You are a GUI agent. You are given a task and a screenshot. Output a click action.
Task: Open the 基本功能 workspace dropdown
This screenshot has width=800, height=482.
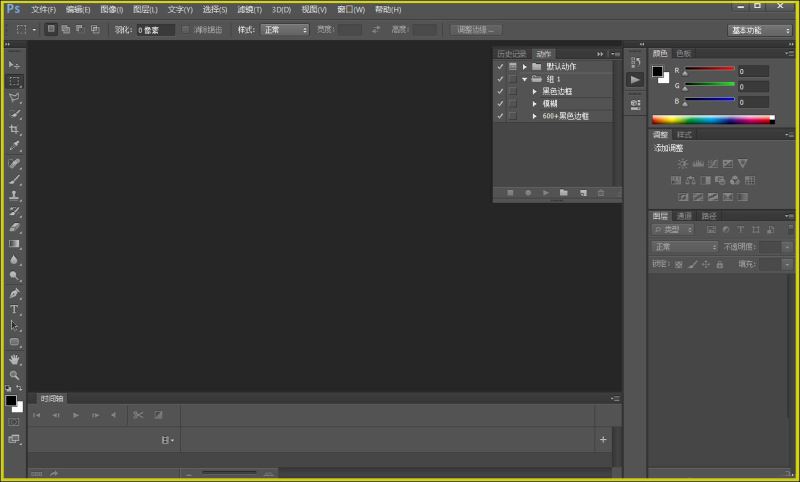pos(759,31)
